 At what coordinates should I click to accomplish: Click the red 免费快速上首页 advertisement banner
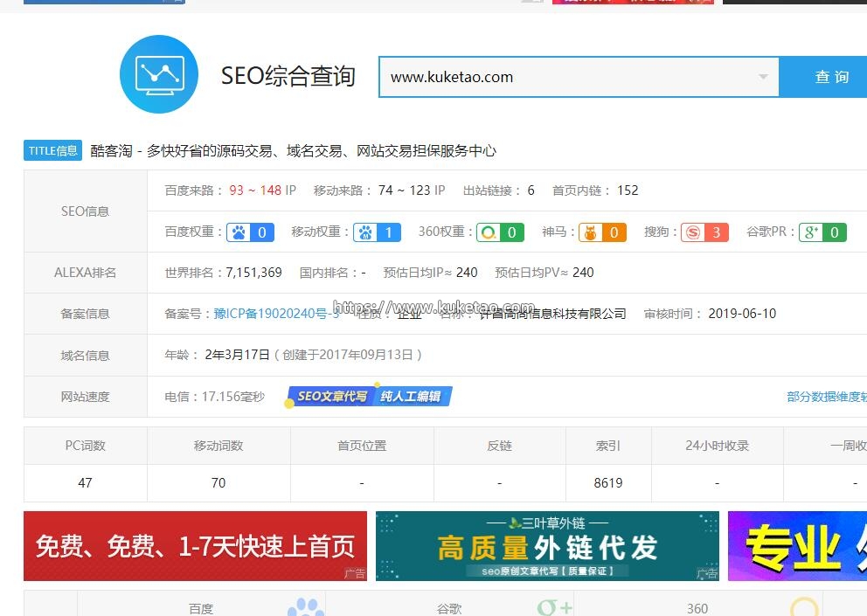195,546
